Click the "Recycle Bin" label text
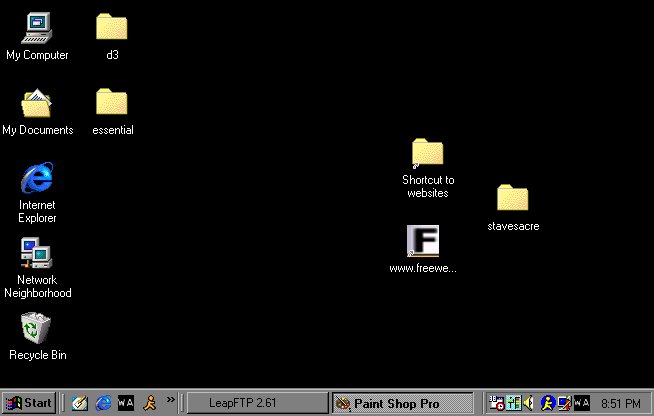654x416 pixels. [38, 355]
